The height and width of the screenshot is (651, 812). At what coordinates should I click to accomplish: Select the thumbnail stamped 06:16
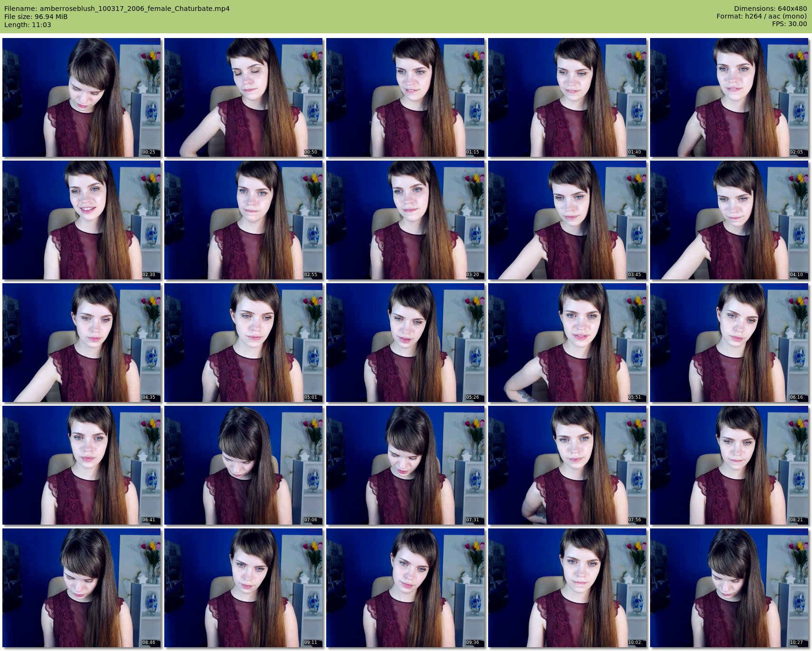729,343
